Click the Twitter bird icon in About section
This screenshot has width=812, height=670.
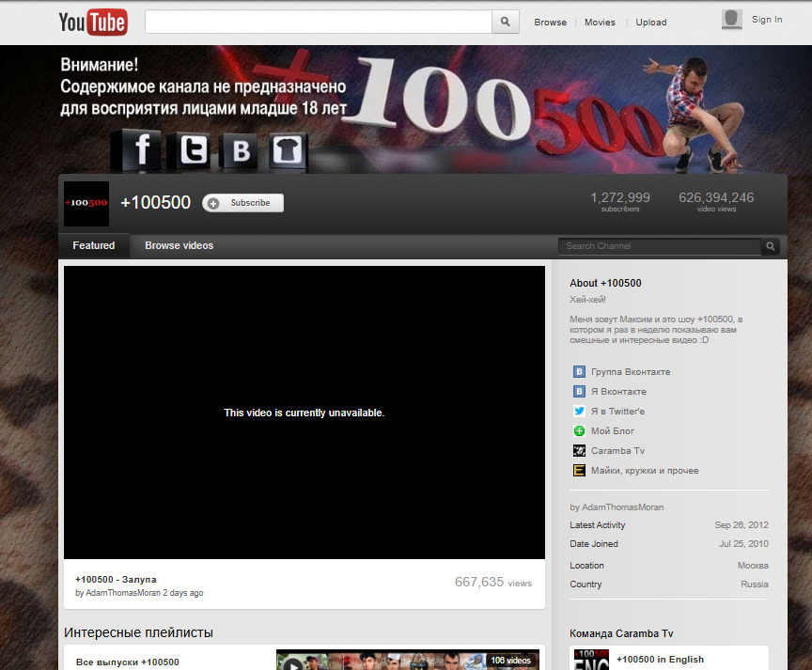coord(579,411)
